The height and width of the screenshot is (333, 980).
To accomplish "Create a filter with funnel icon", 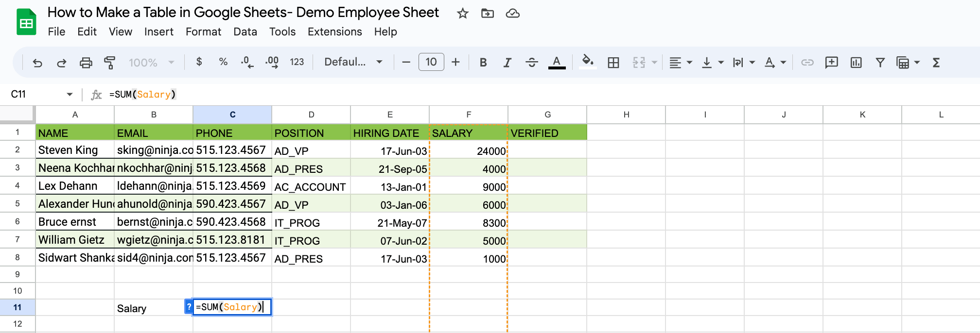I will click(880, 63).
